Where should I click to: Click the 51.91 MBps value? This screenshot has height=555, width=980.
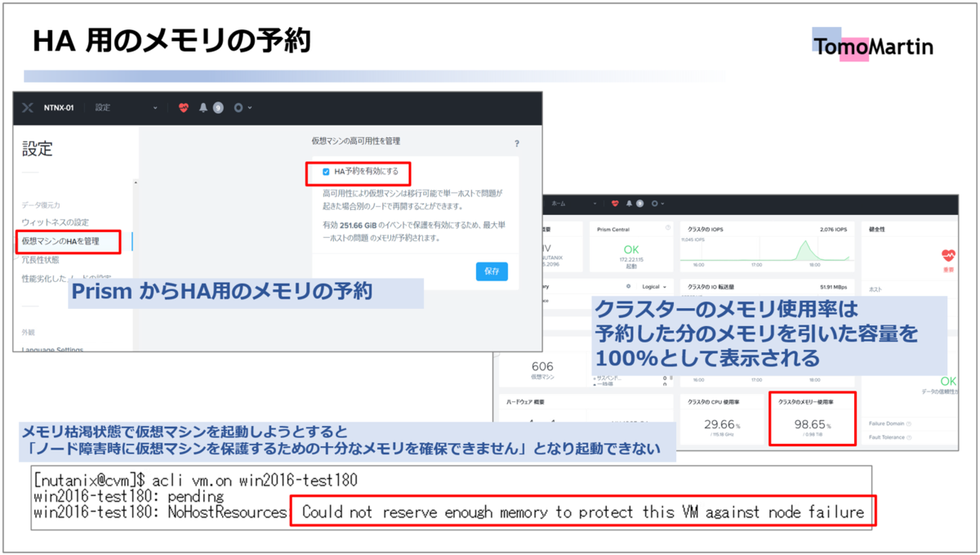[x=835, y=287]
